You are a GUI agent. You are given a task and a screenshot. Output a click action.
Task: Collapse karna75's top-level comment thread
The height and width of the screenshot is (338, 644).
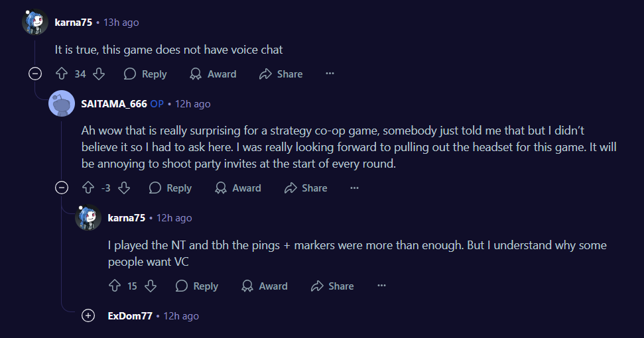pyautogui.click(x=35, y=74)
